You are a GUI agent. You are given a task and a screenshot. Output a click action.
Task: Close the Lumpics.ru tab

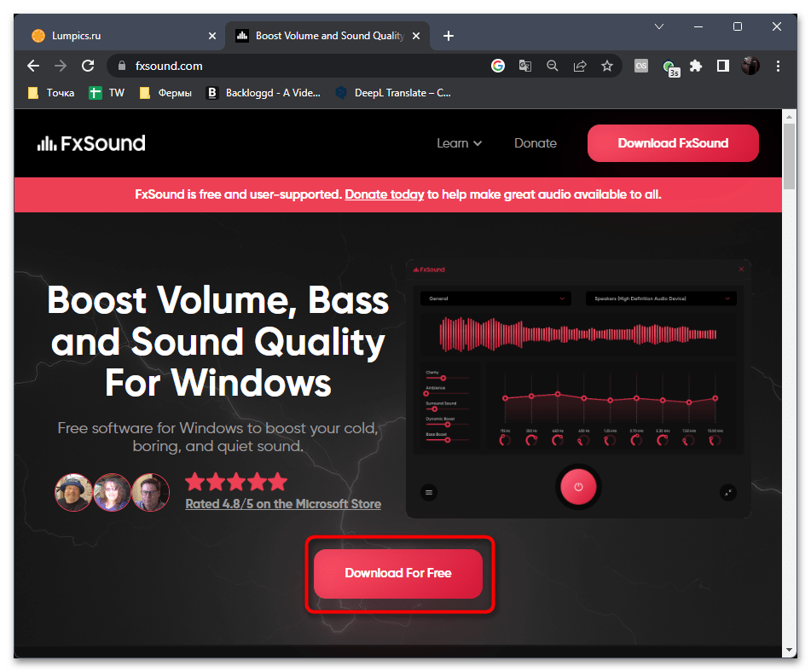[212, 36]
